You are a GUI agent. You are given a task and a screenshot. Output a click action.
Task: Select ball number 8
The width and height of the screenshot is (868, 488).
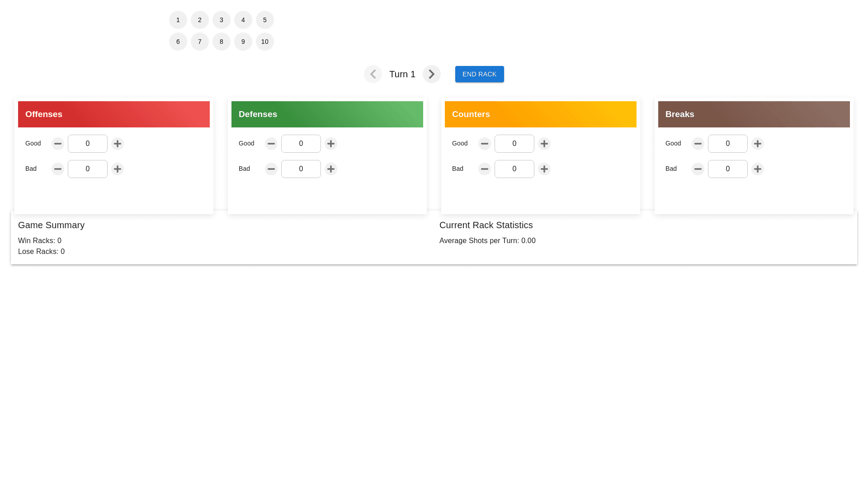(x=222, y=42)
